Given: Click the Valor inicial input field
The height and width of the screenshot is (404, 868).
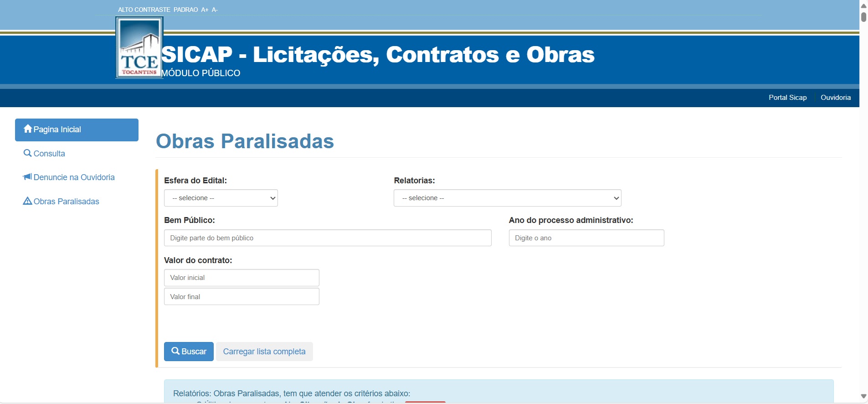Looking at the screenshot, I should click(241, 278).
